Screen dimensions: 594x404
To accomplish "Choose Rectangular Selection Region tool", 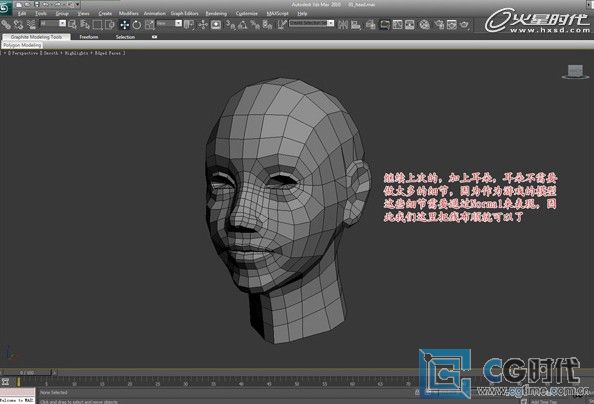I will 97,25.
